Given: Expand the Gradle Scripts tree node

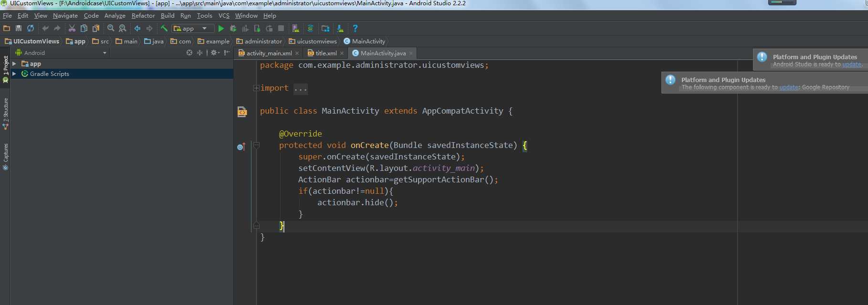Looking at the screenshot, I should click(14, 74).
